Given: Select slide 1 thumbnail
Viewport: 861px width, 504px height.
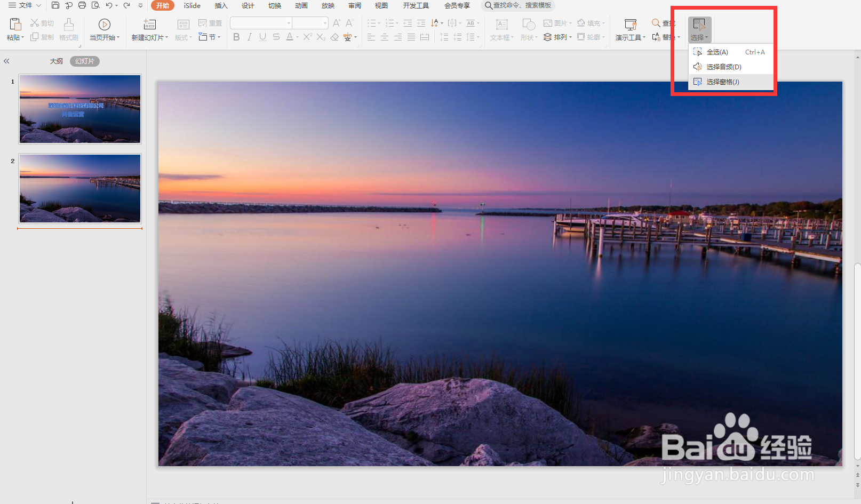Looking at the screenshot, I should click(x=80, y=109).
